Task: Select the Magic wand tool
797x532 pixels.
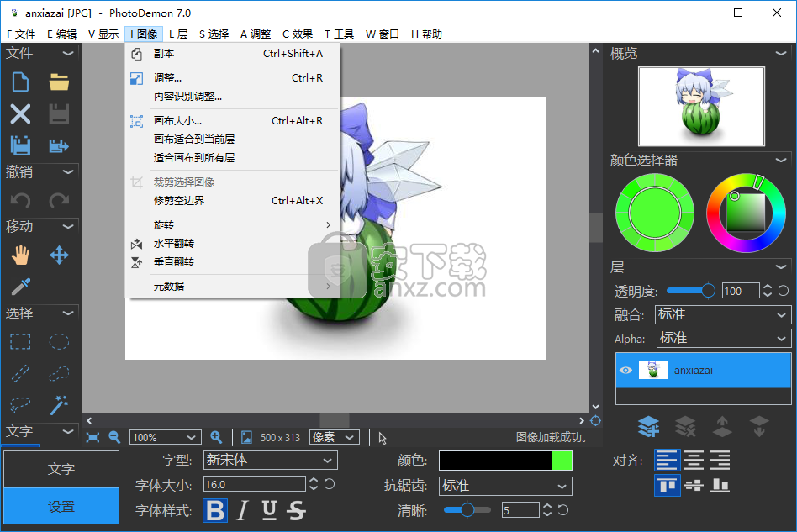Action: coord(59,405)
